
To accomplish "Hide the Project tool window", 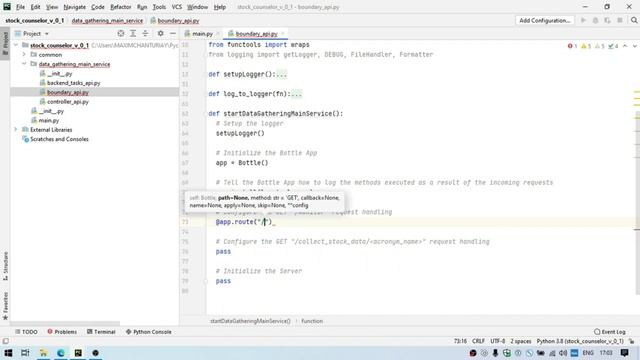I will (x=173, y=33).
